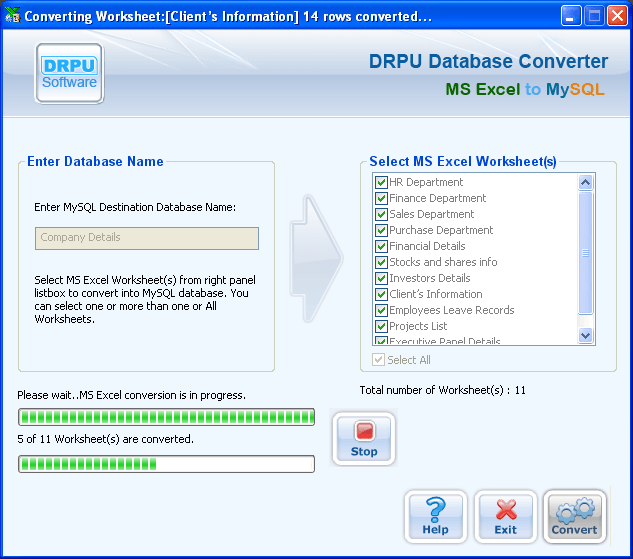Click '5 of 11 Worksheet(s) are converted' text
Image resolution: width=633 pixels, height=559 pixels.
coord(105,439)
